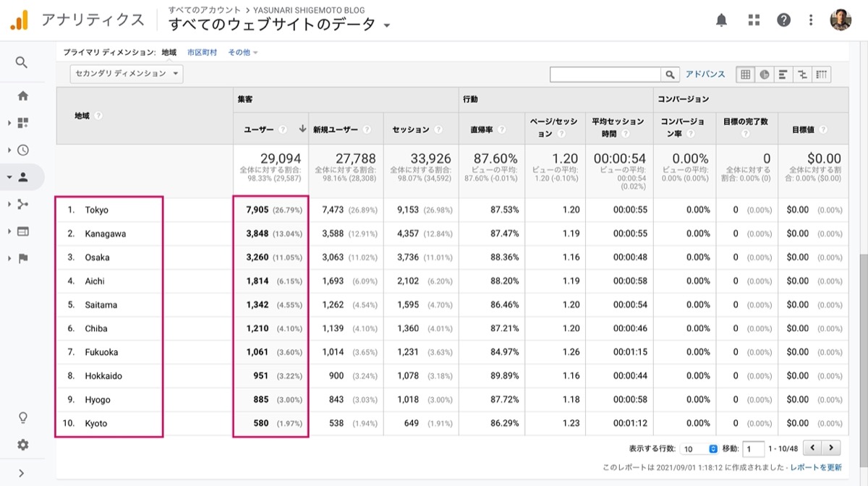Switch to pivot table view
The height and width of the screenshot is (486, 868).
[821, 74]
